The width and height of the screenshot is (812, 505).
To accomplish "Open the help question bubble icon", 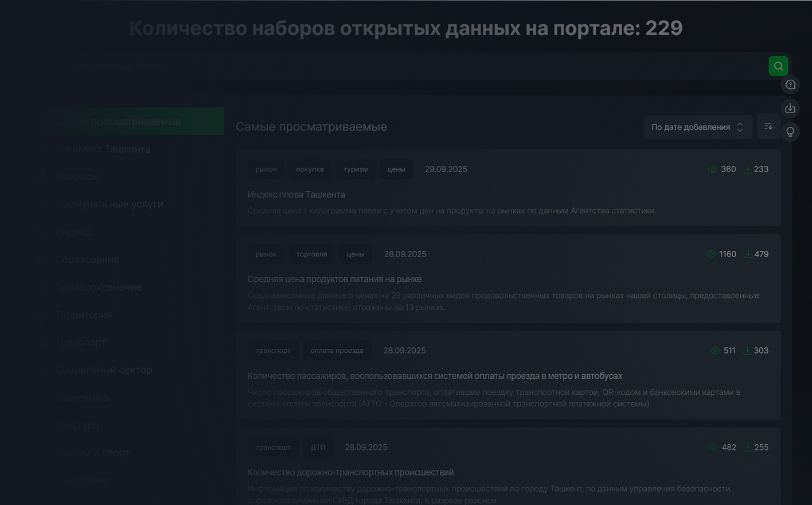I will tap(790, 85).
